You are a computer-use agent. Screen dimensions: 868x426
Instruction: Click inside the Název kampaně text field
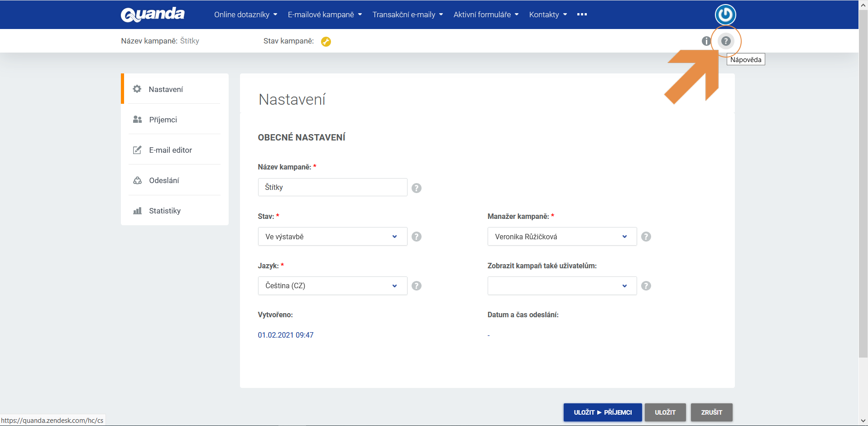pos(332,187)
